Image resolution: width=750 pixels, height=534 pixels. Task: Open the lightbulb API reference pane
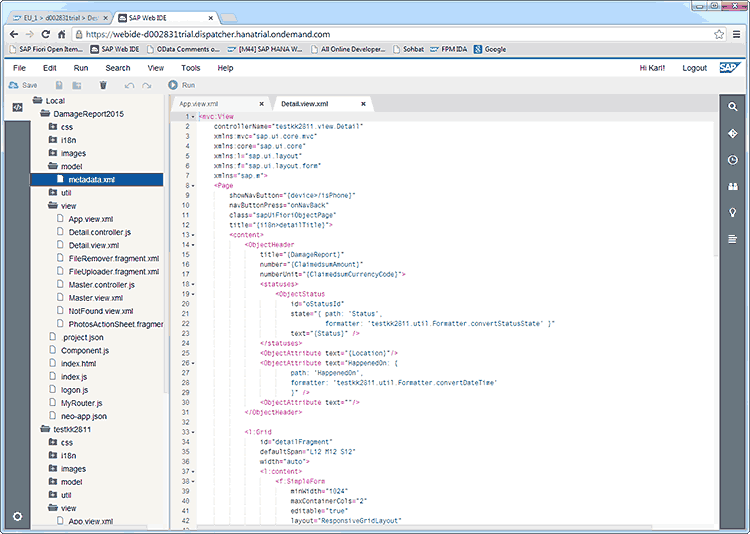point(733,212)
